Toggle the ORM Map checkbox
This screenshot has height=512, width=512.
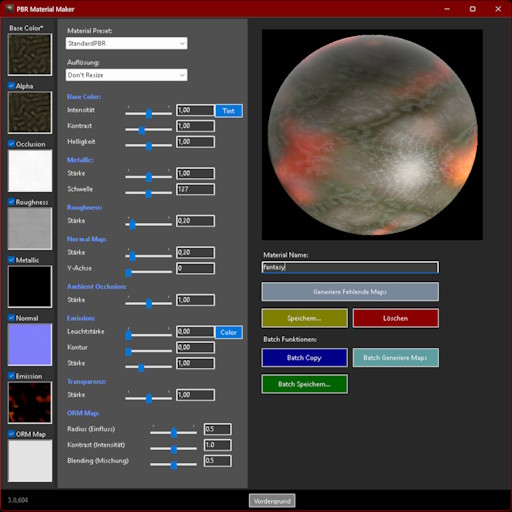(x=11, y=434)
